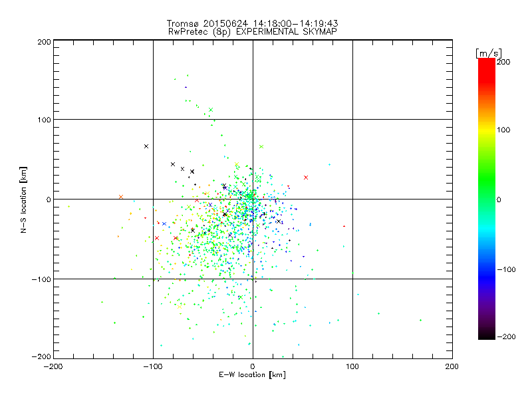Viewport: 532px width, 399px height.
Task: Click the orange X marker on the zero N-S line
Action: [x=121, y=197]
